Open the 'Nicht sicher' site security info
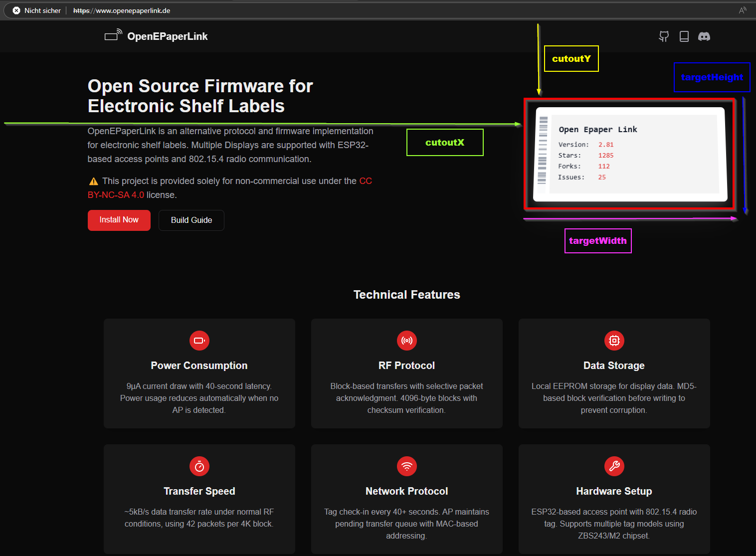756x556 pixels. (36, 10)
